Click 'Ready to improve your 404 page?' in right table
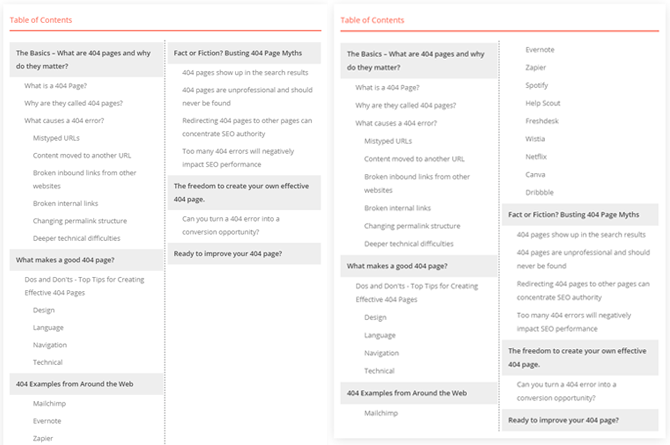The image size is (670, 445). click(x=562, y=420)
